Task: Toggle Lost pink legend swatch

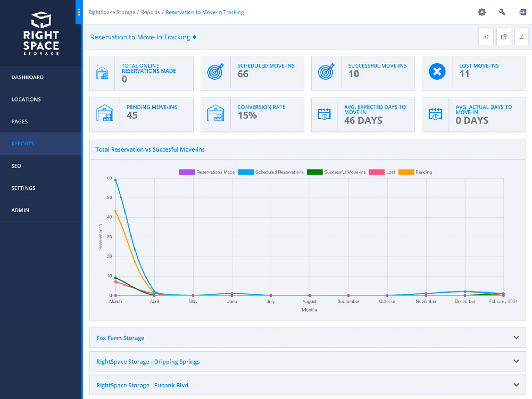Action: click(x=377, y=172)
